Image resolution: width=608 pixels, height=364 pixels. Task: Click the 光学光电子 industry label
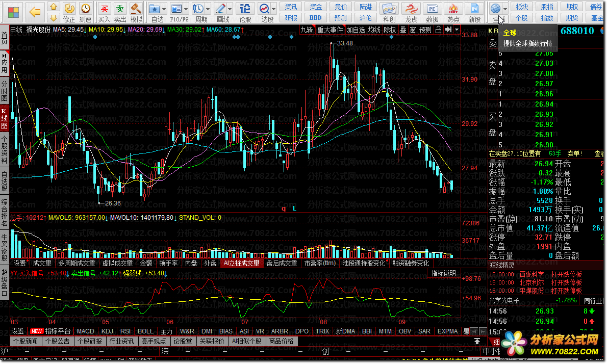coord(504,300)
